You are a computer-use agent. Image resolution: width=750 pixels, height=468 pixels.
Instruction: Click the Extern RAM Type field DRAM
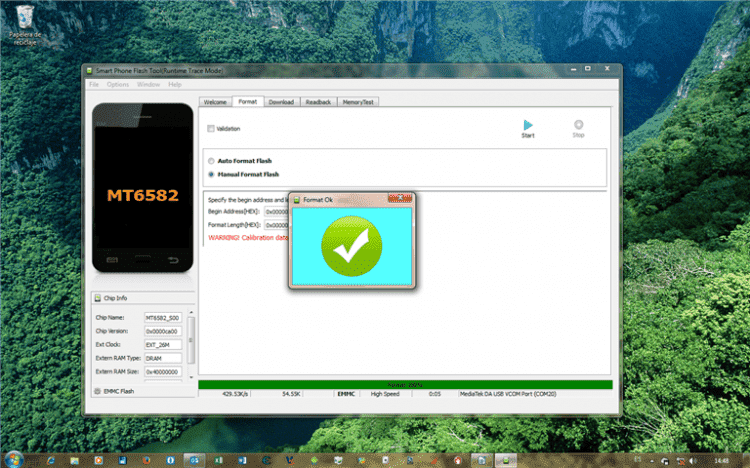(x=163, y=358)
